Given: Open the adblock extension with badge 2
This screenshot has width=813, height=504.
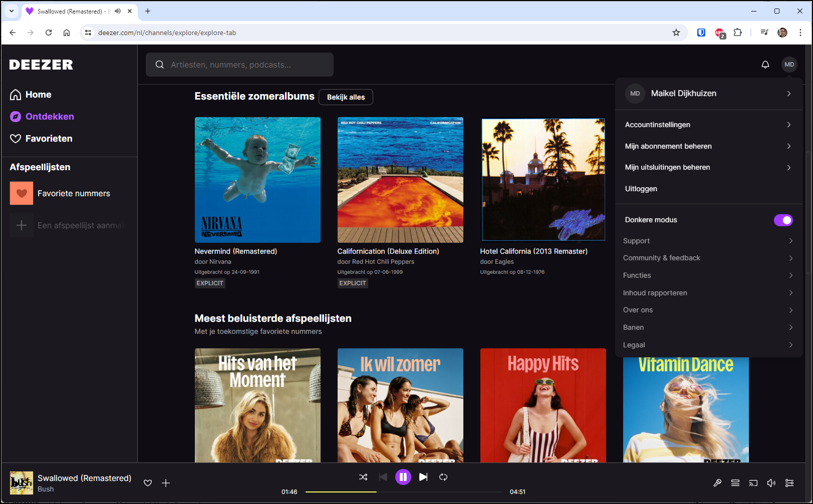Looking at the screenshot, I should tap(720, 33).
